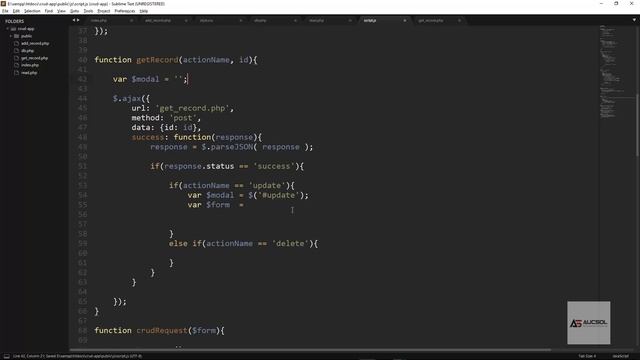Image resolution: width=640 pixels, height=360 pixels.
Task: Click the getRecord function name
Action: (x=157, y=60)
